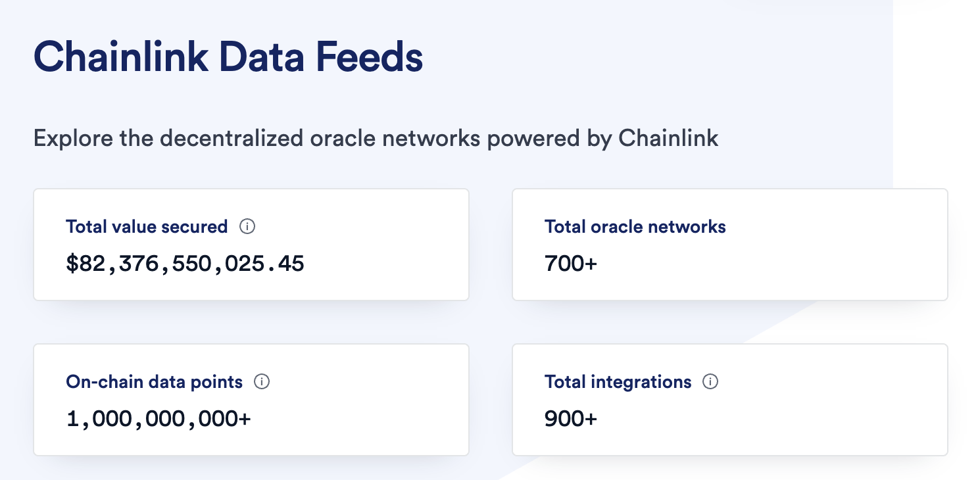Click the info icon beside Total value secured
The image size is (980, 480).
(247, 226)
